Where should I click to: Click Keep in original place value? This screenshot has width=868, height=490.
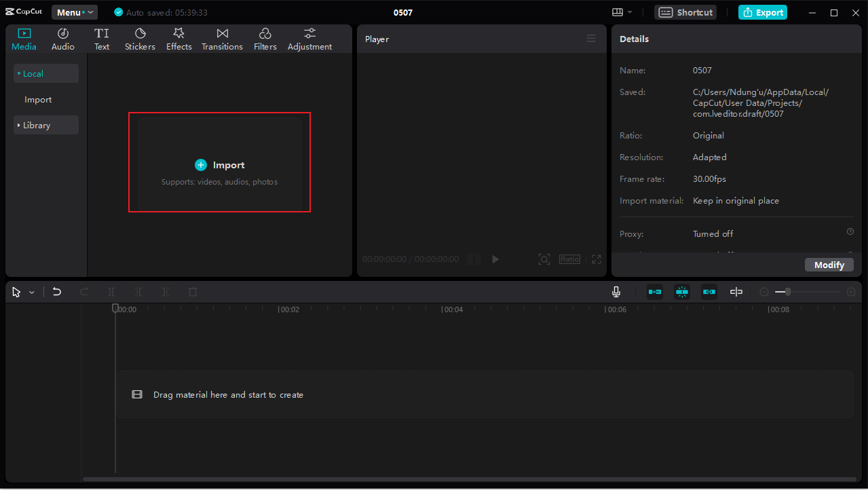coord(736,201)
